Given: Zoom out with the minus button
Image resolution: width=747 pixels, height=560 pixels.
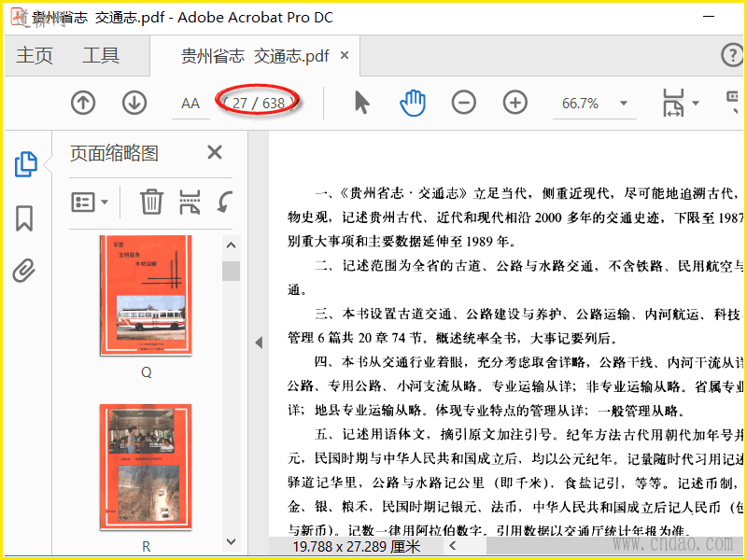Looking at the screenshot, I should pos(463,103).
